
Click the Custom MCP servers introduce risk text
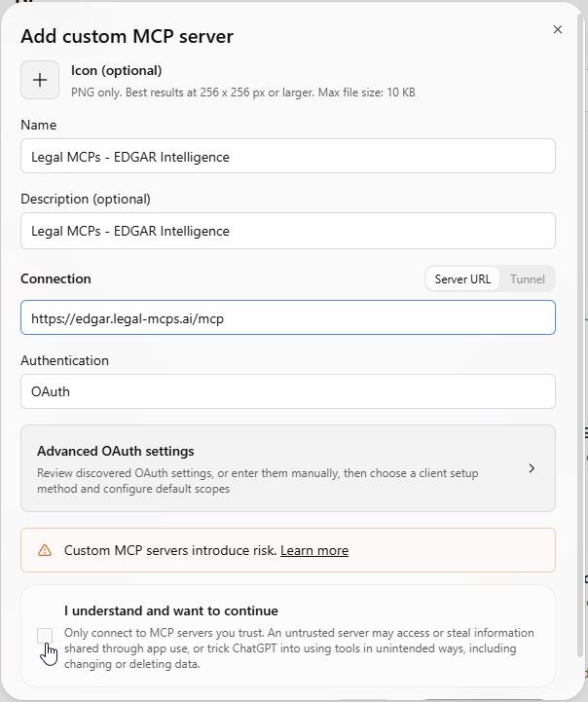[x=170, y=550]
